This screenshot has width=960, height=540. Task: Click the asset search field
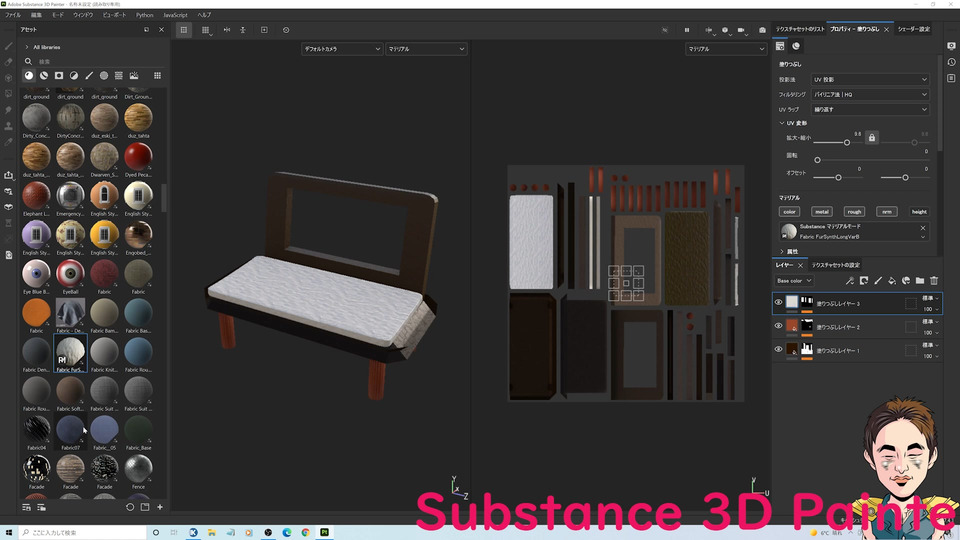coord(96,61)
